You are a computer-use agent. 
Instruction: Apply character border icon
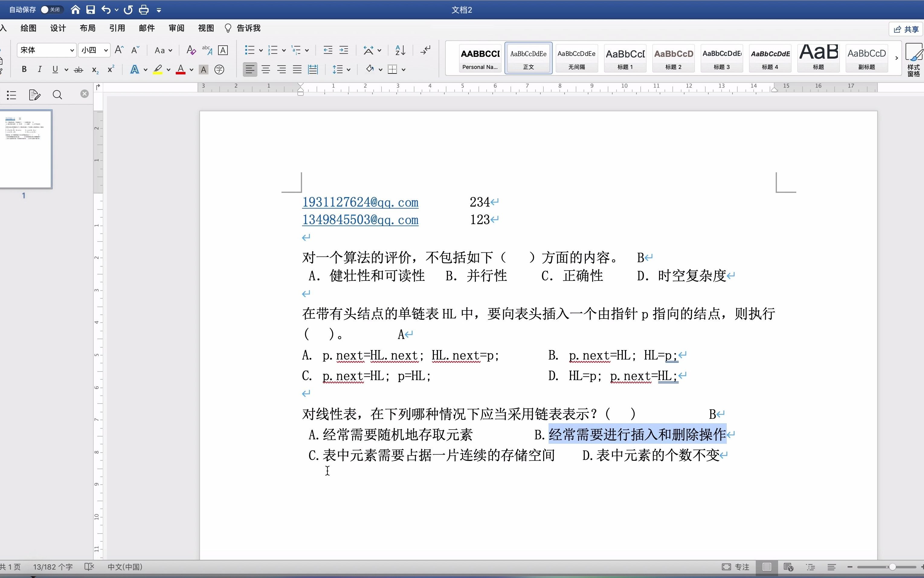point(223,50)
